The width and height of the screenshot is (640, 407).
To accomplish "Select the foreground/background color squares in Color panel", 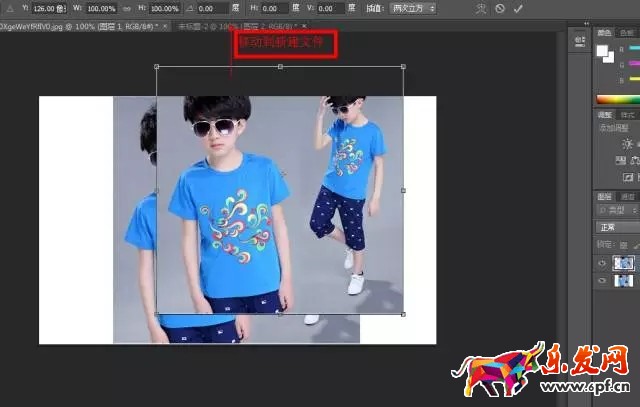I will click(x=605, y=51).
